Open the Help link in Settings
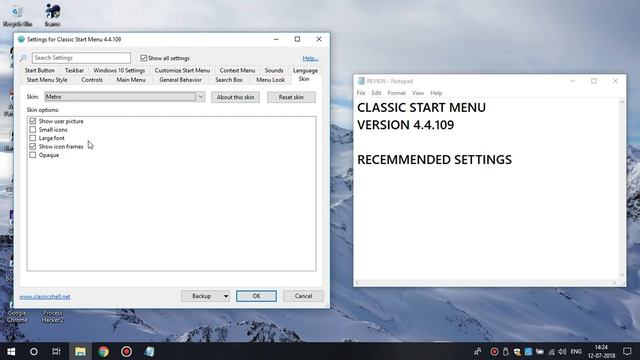Screen dimensions: 640x360 [311, 58]
